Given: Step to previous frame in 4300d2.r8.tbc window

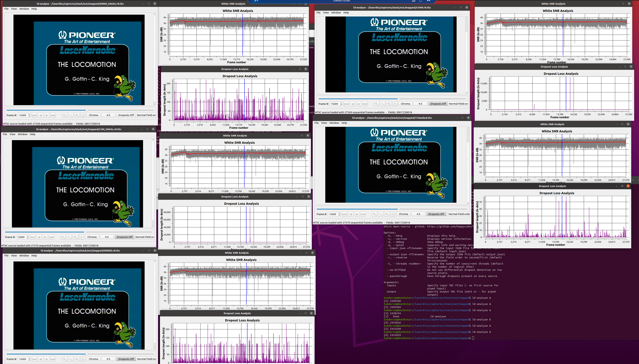Looking at the screenshot, I should [41, 359].
